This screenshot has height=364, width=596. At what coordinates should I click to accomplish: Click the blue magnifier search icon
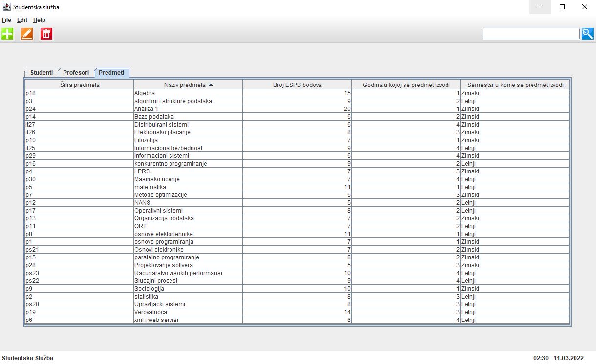coord(587,34)
